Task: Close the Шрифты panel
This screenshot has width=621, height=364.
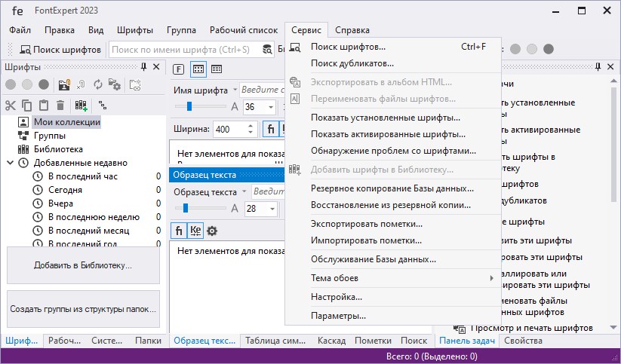Action: [156, 67]
